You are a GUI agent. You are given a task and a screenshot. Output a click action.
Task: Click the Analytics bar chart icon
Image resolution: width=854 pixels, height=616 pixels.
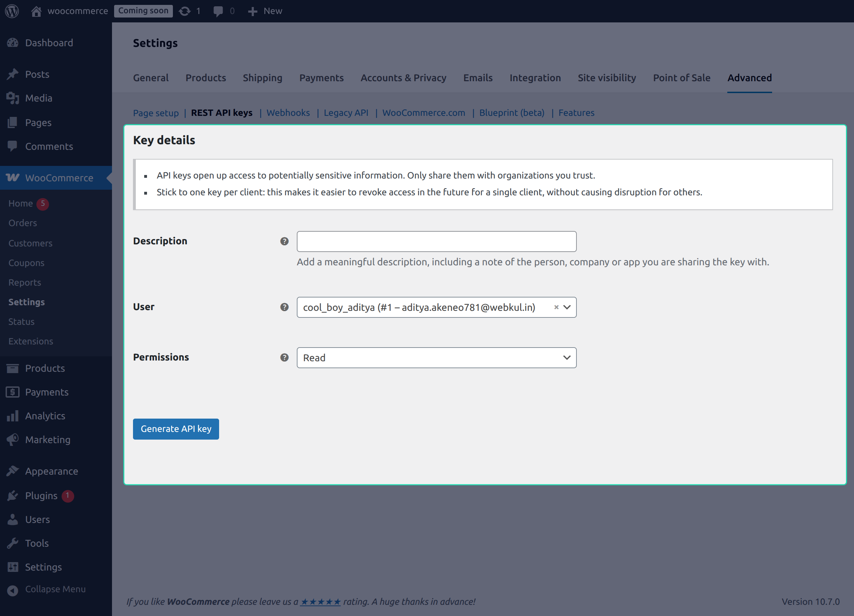13,416
